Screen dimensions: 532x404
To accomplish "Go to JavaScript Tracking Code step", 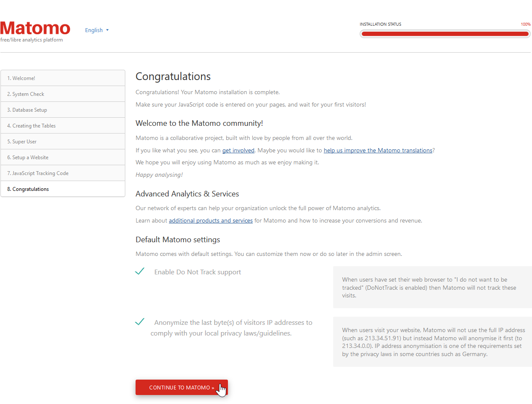I will click(63, 173).
